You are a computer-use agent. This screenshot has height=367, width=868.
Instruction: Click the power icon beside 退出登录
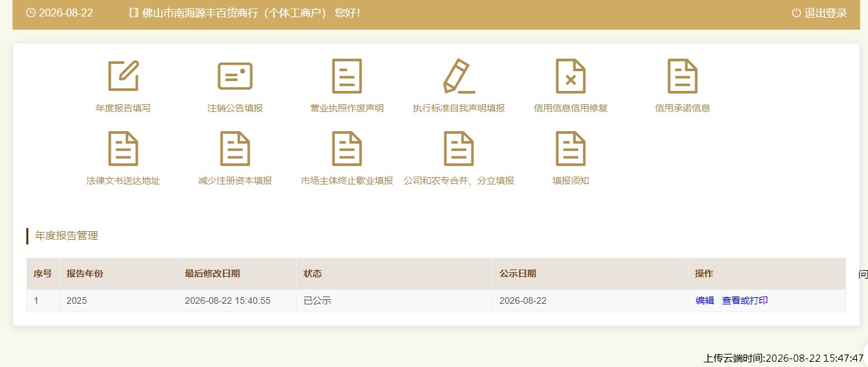(796, 13)
